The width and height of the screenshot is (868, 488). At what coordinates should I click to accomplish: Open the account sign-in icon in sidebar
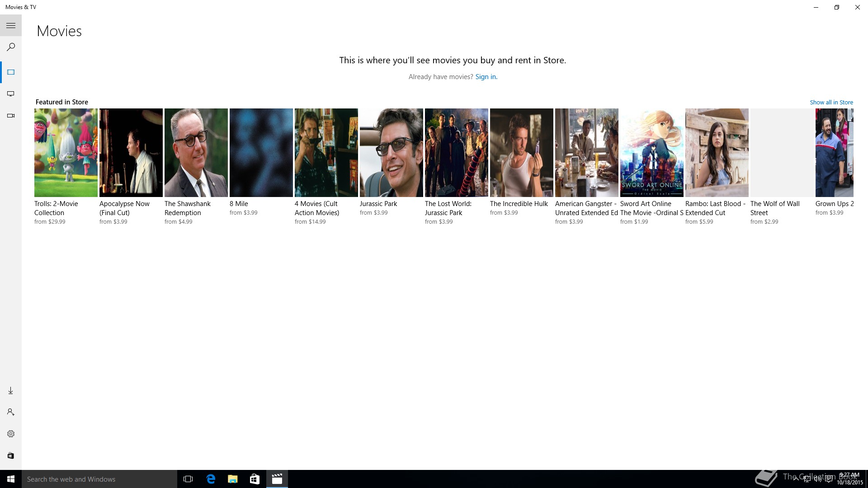tap(11, 412)
